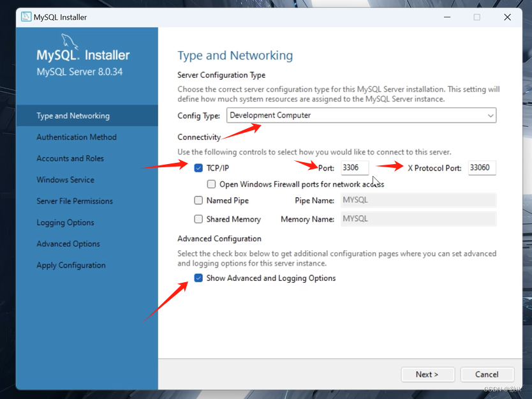Screen dimensions: 532x399
Task: Click the Memory Name text field
Action: (418, 219)
